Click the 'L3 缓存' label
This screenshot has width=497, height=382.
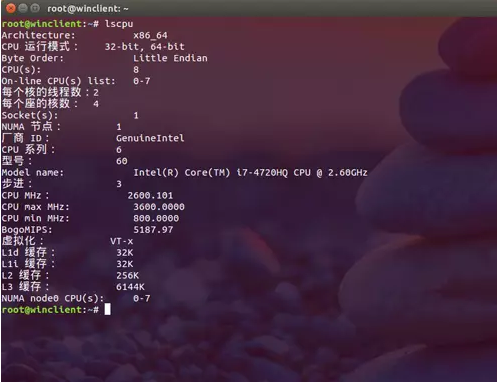[x=25, y=287]
